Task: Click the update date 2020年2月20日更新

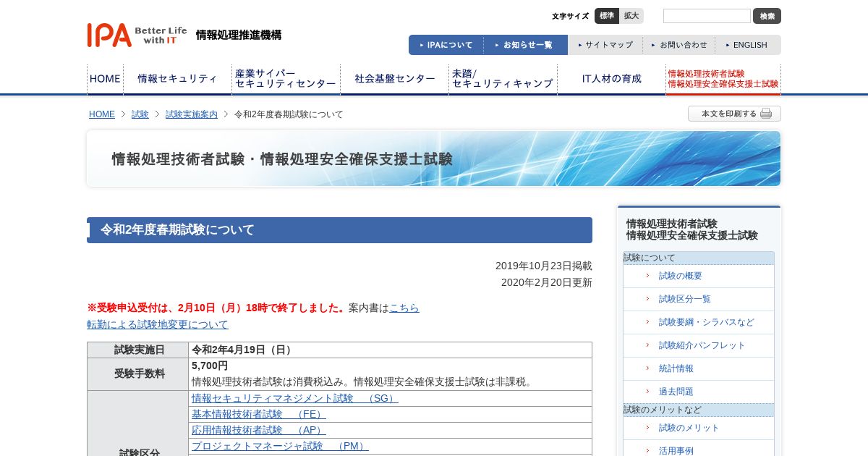Action: [x=547, y=282]
